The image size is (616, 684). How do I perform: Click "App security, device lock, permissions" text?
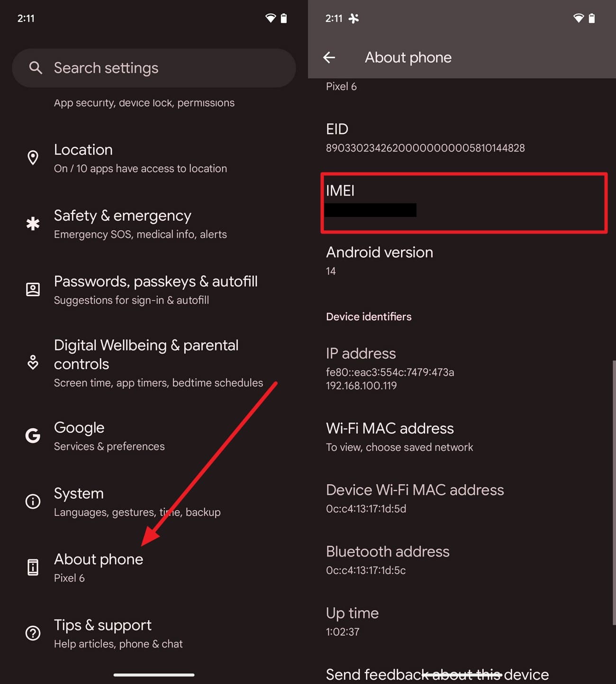144,103
